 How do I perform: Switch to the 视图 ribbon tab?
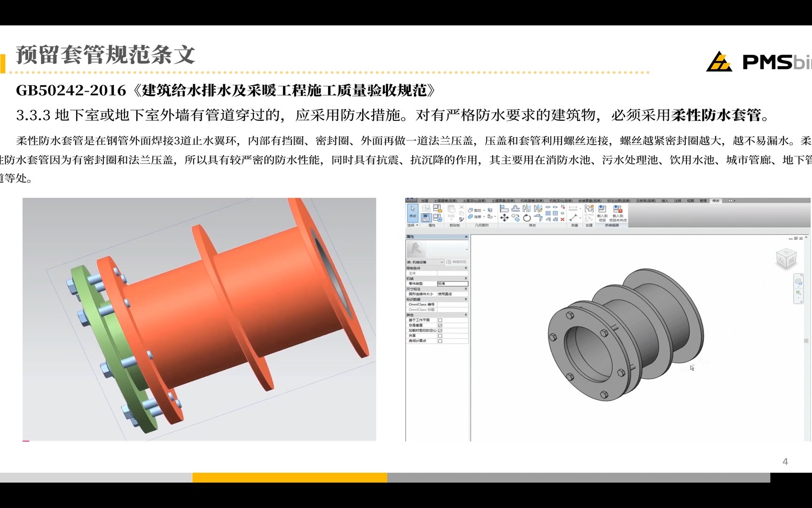pos(690,201)
